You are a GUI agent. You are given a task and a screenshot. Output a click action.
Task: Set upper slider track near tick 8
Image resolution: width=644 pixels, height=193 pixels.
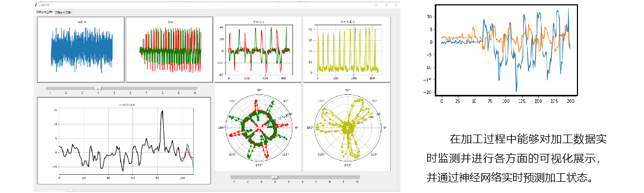pyautogui.click(x=162, y=88)
